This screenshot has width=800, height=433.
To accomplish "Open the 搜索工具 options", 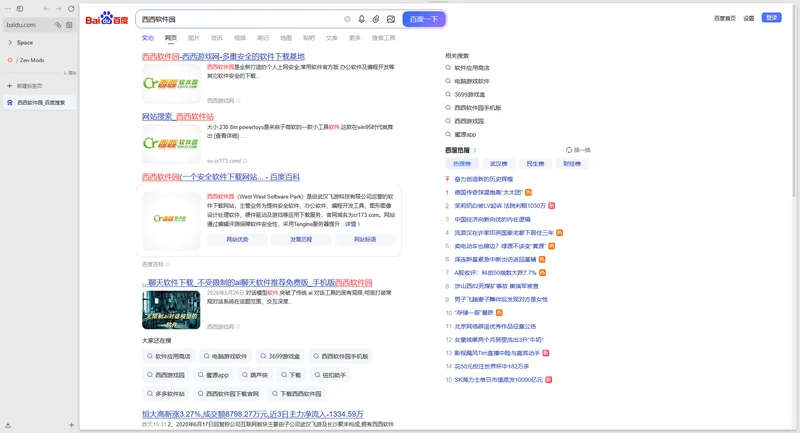I will coord(383,38).
